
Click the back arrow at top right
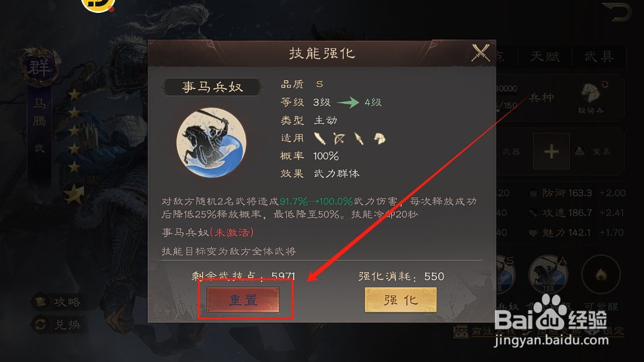[x=616, y=12]
